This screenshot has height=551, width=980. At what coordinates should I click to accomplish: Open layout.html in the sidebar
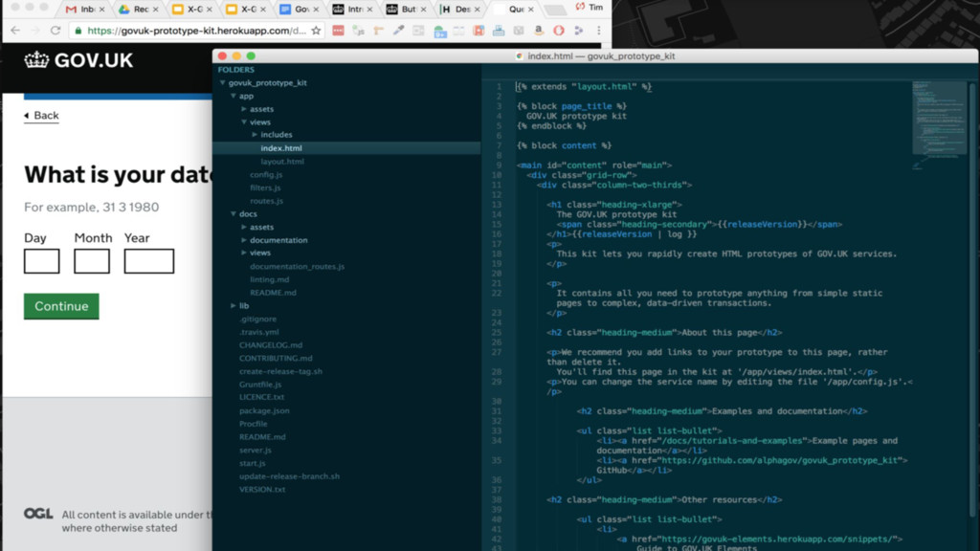click(x=282, y=161)
